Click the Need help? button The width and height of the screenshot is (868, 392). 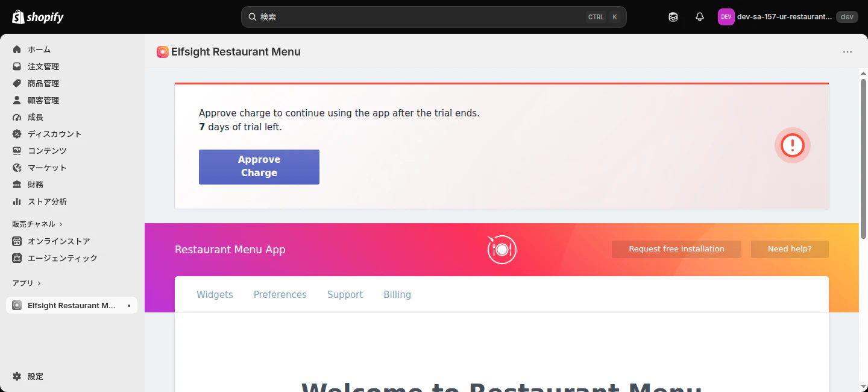point(790,249)
